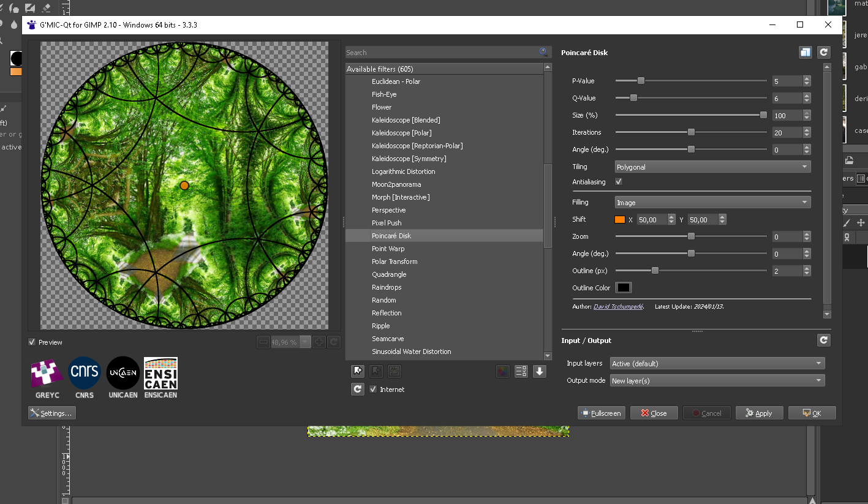Toggle the Preview checkbox
868x504 pixels.
point(32,342)
